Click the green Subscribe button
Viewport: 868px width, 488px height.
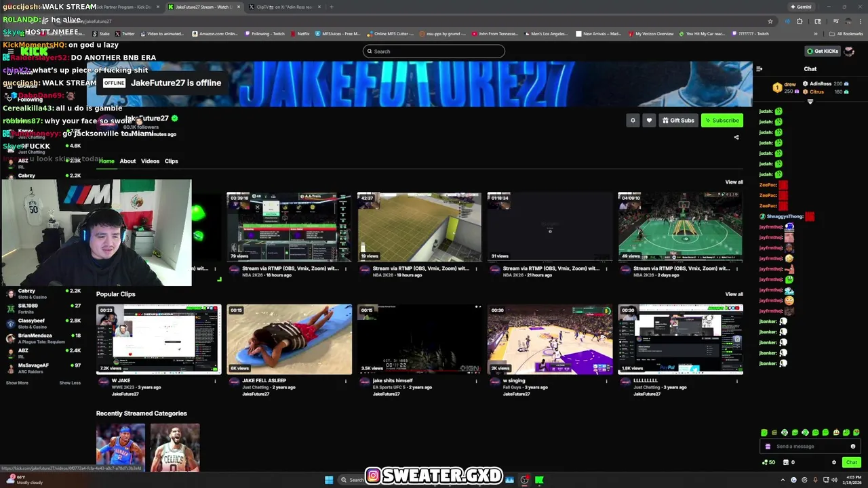click(x=722, y=121)
